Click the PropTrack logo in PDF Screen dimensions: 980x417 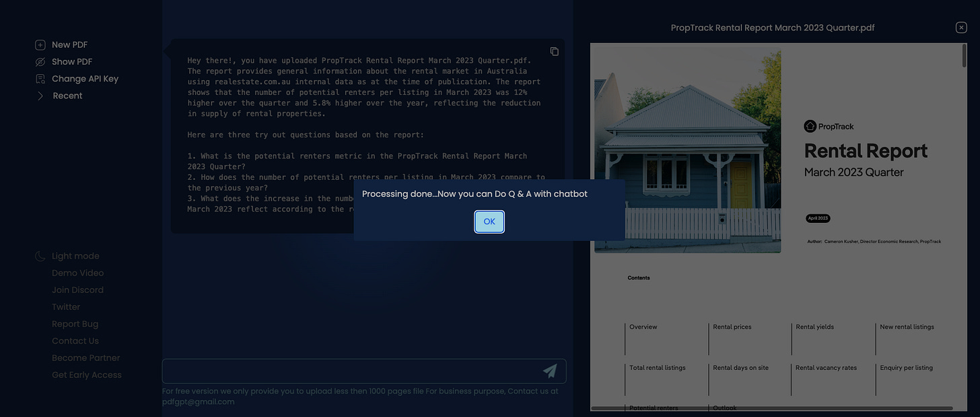pos(829,126)
